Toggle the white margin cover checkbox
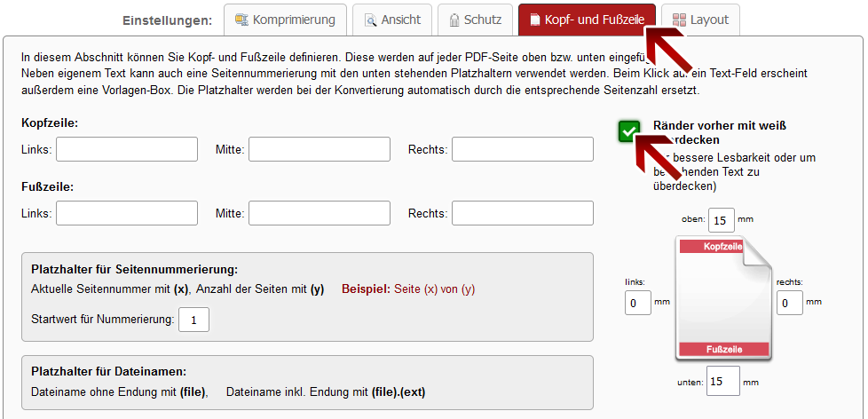This screenshot has height=419, width=868. click(629, 131)
